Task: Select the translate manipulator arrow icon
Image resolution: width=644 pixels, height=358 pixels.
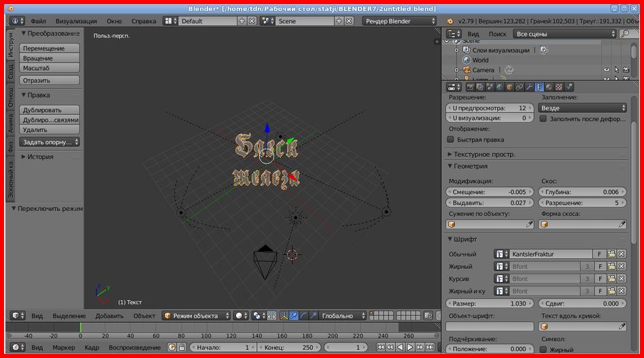Action: pos(294,316)
